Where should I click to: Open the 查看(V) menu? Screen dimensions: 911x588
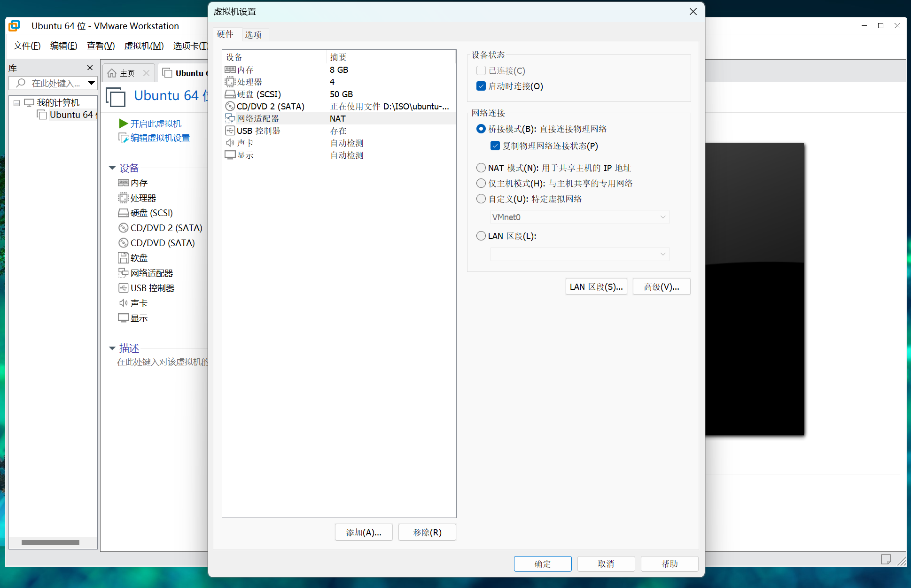click(x=101, y=46)
